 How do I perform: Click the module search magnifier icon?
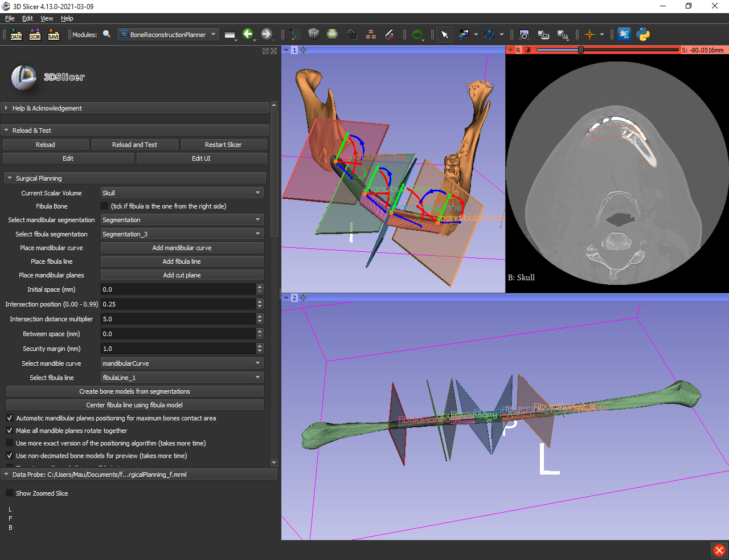pos(107,35)
